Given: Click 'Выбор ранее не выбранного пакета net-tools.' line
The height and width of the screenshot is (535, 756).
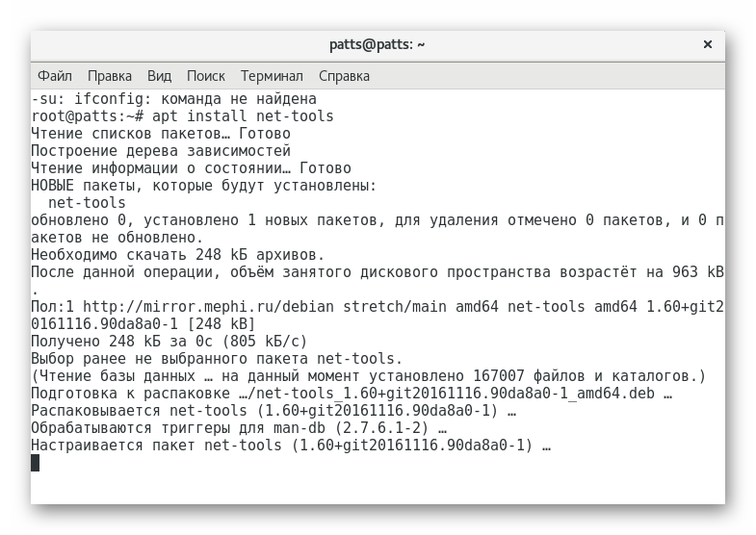Looking at the screenshot, I should [217, 359].
